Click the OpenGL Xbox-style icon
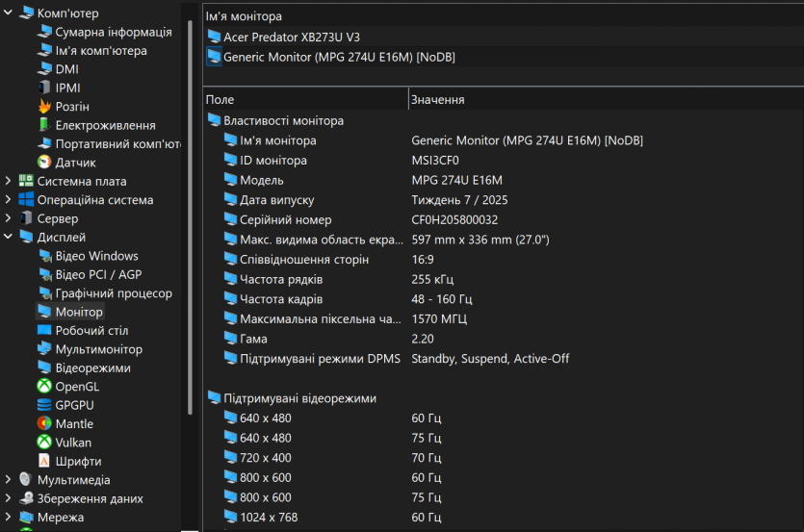This screenshot has width=804, height=532. click(44, 387)
